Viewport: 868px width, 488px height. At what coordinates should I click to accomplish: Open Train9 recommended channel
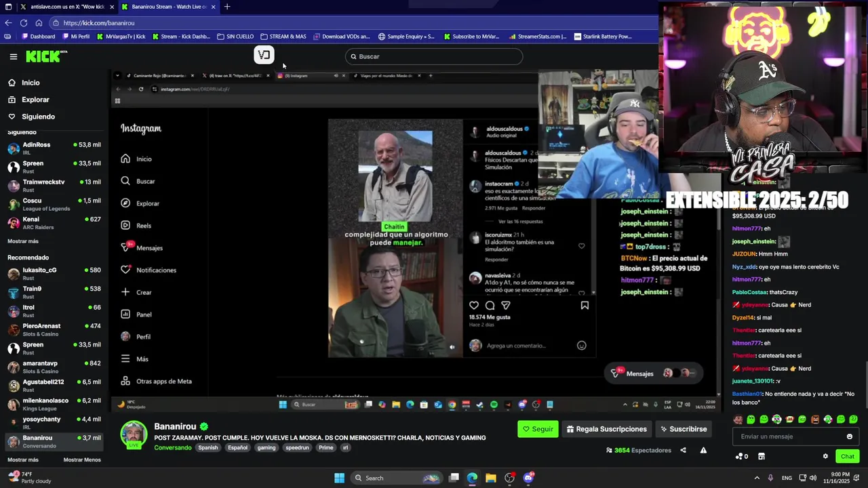[x=54, y=292]
